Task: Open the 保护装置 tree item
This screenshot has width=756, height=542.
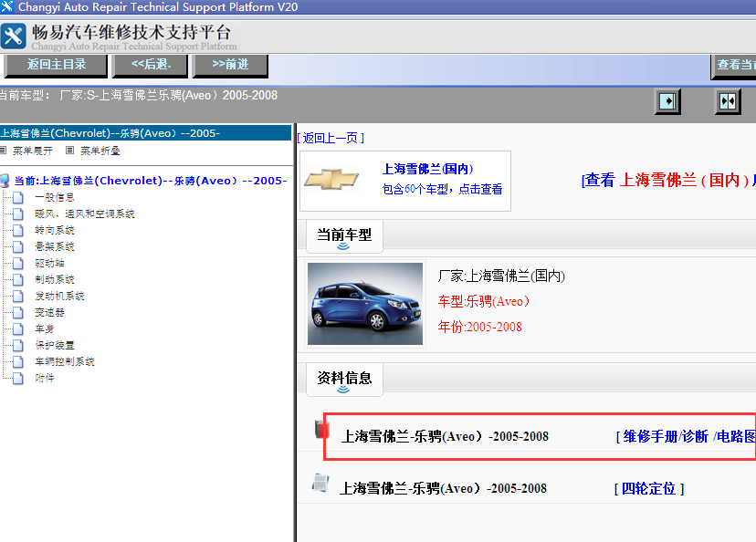Action: (55, 345)
